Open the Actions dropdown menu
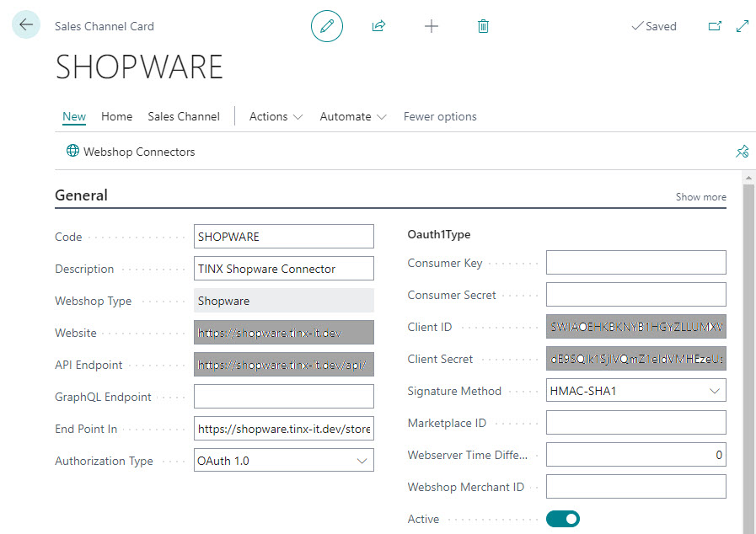 point(276,116)
